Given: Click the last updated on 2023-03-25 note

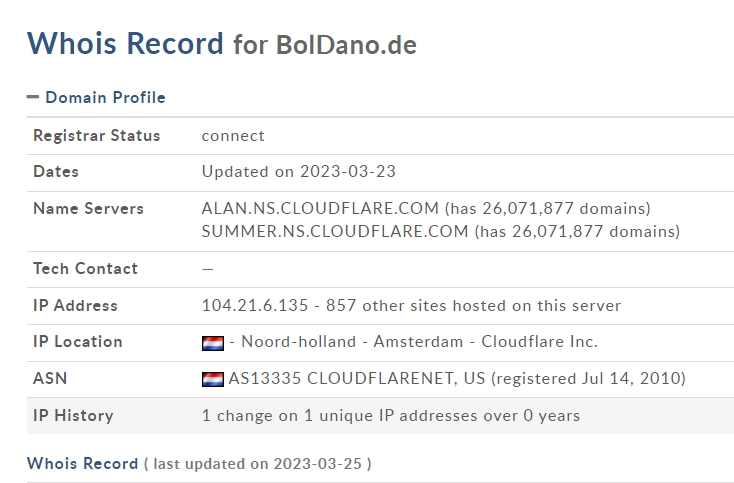Looking at the screenshot, I should (257, 463).
